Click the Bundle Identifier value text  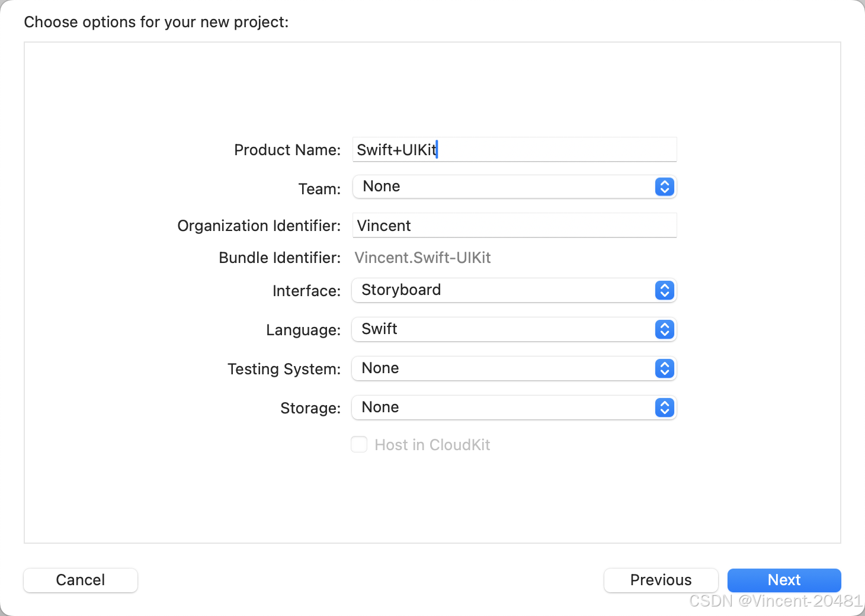422,258
